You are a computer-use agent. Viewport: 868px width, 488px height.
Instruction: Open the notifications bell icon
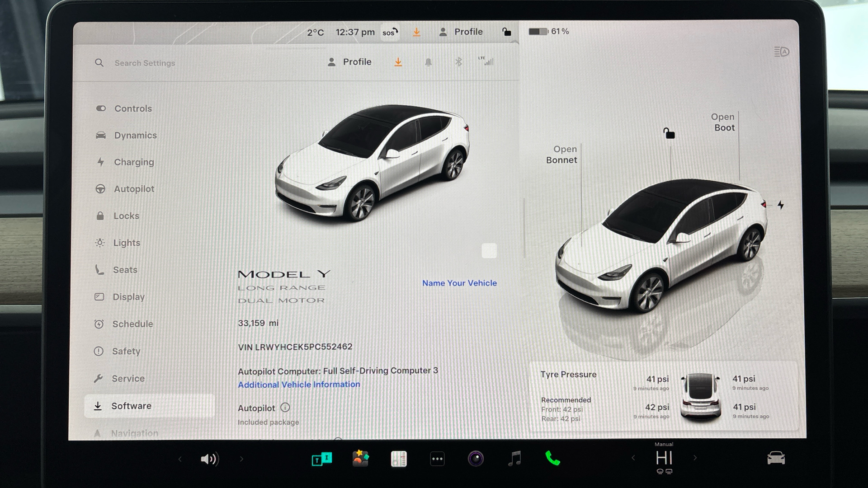click(x=428, y=62)
